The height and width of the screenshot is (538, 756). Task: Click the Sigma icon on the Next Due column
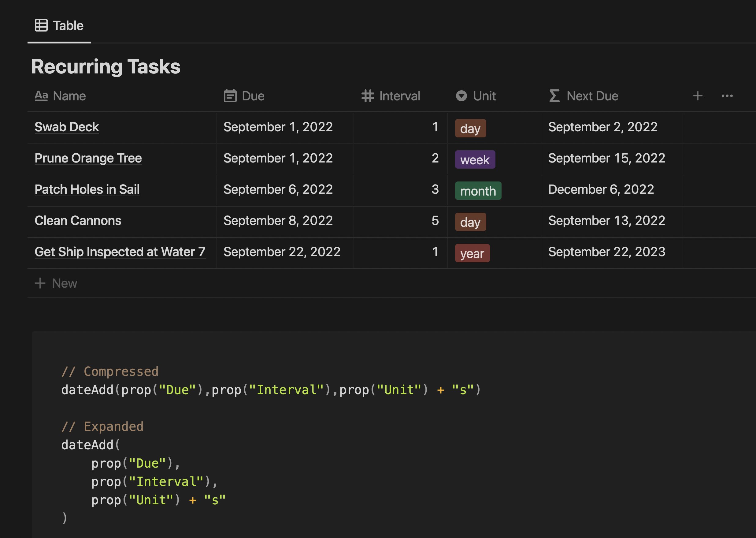tap(554, 96)
